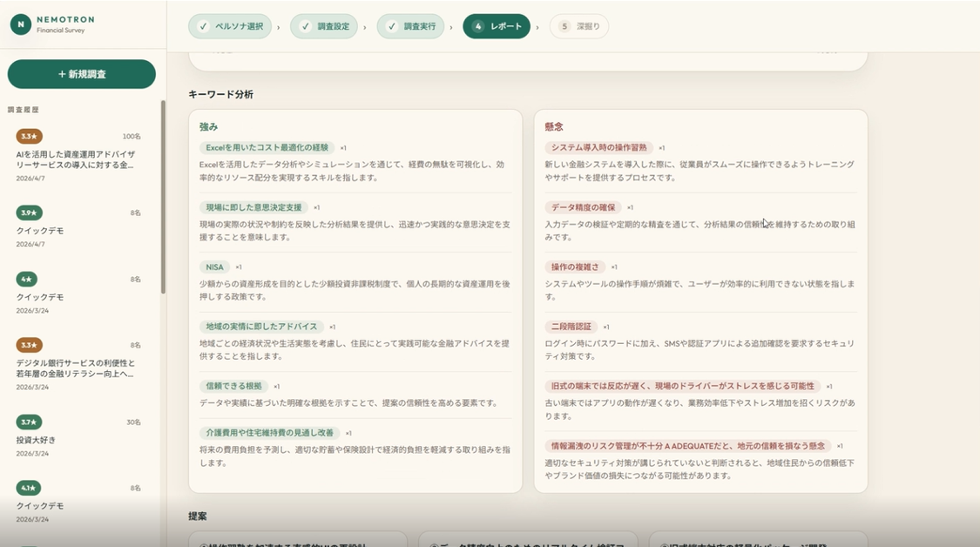Start a new survey with 新規調査 button

tap(81, 74)
